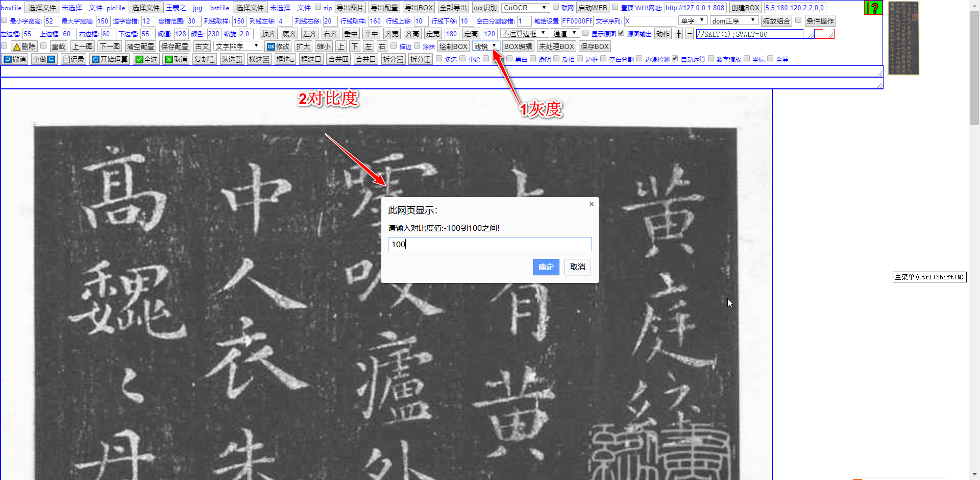Open the 不运算边框 dropdown
The image size is (980, 480).
click(524, 34)
